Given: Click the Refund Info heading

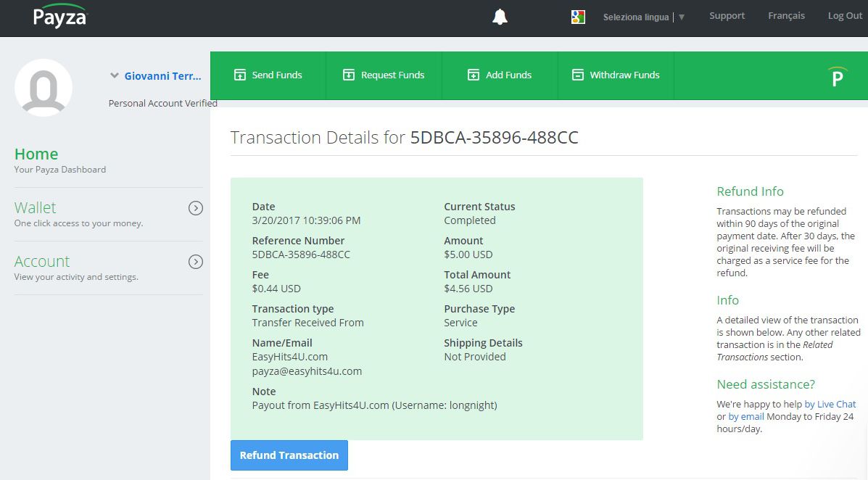Looking at the screenshot, I should click(x=750, y=191).
